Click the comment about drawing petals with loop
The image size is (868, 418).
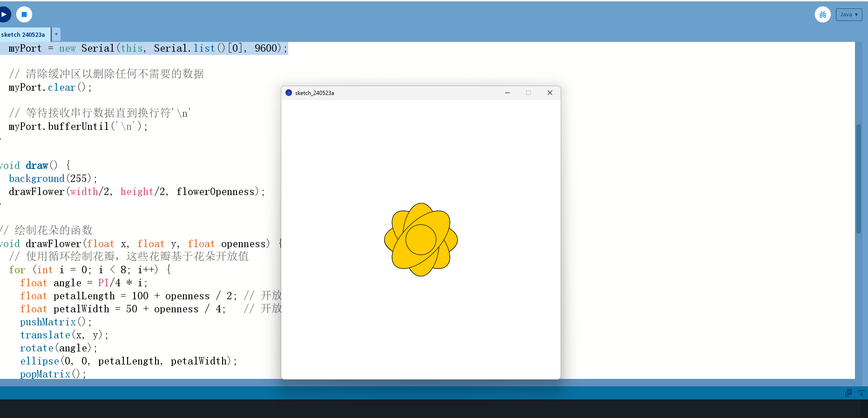point(129,256)
